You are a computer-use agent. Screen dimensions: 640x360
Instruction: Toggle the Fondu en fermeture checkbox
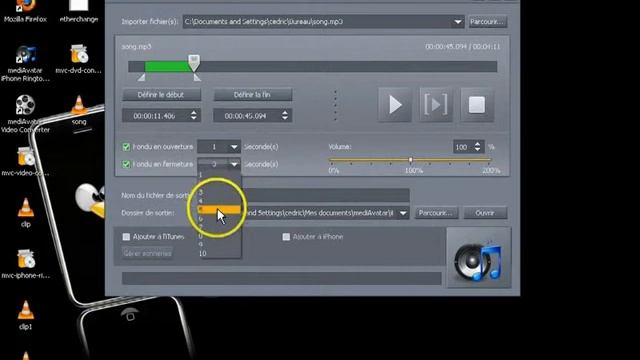point(126,164)
